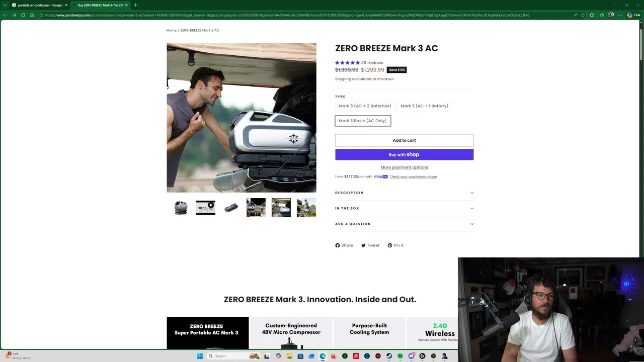Pin it on Pinterest
This screenshot has height=362, width=644.
(395, 245)
